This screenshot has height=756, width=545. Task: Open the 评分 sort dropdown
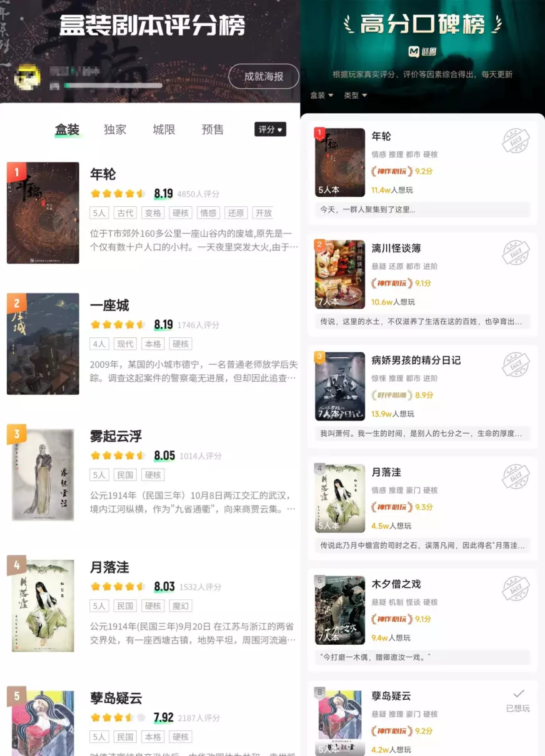(270, 129)
